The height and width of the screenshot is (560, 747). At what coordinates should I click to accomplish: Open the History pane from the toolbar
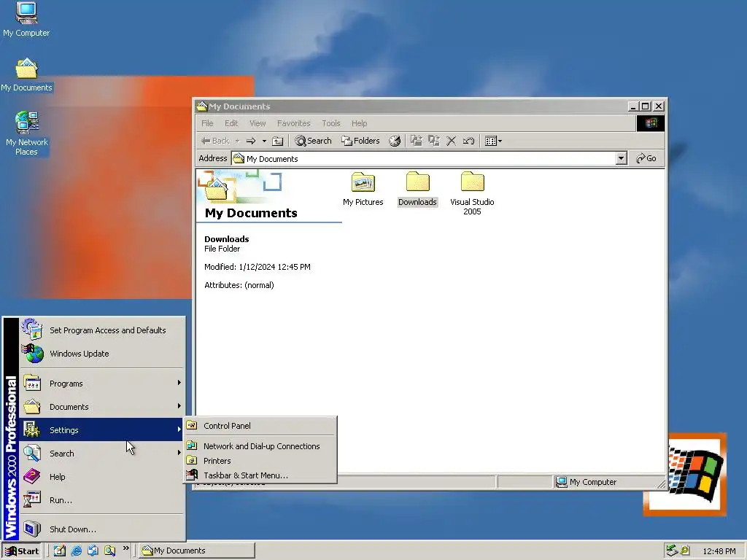point(395,141)
